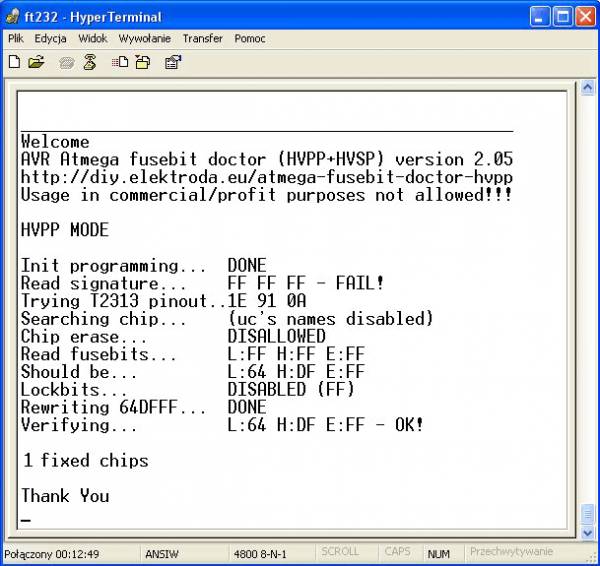Click the grayed Call phone icon

67,62
